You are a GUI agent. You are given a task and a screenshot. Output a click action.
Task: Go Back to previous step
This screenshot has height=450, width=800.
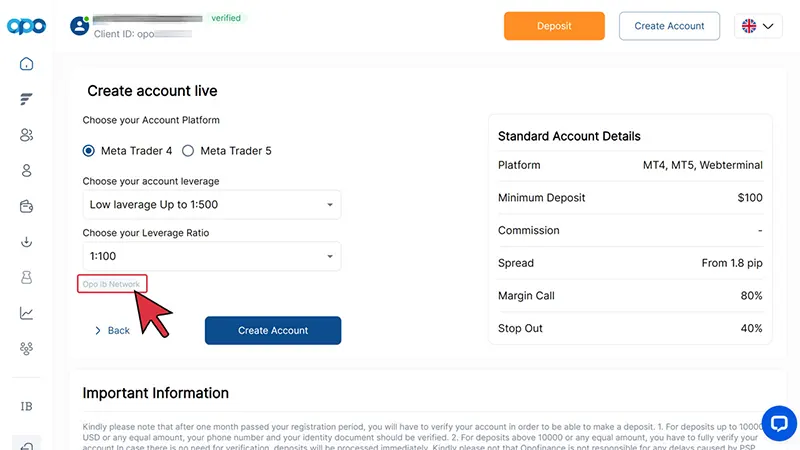tap(112, 330)
